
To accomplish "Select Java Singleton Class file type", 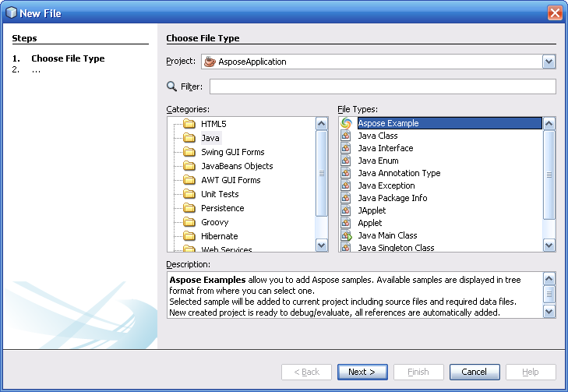I will [x=396, y=248].
